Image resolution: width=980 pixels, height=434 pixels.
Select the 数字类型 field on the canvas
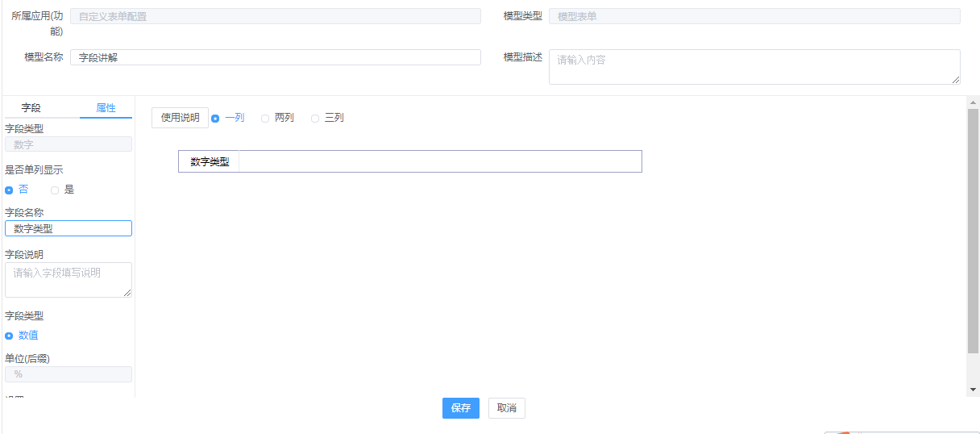409,161
